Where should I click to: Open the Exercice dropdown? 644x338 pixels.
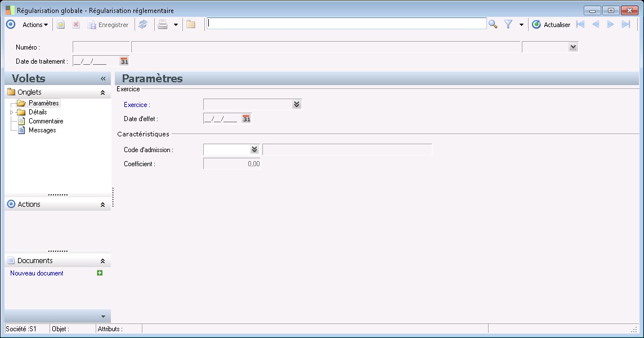pos(297,104)
